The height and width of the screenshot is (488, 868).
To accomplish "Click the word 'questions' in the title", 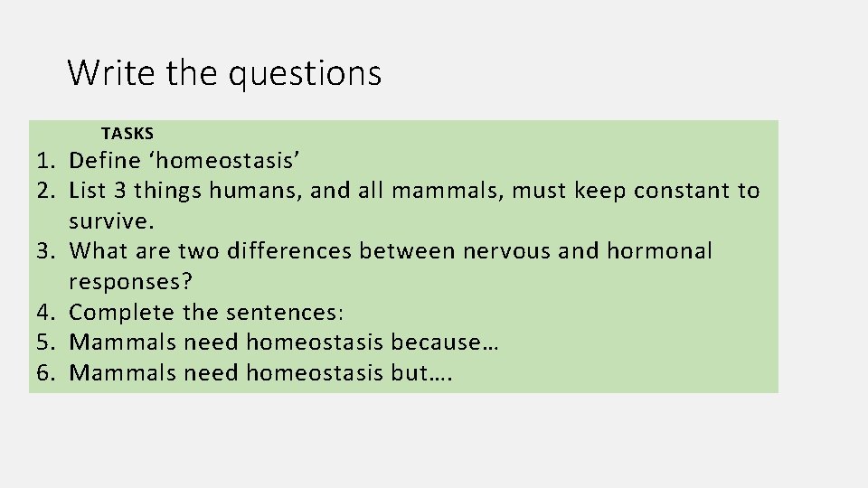I will [305, 75].
